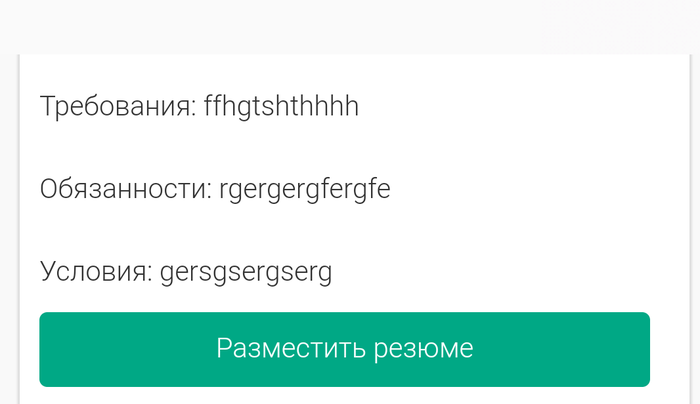Click the Условия label text
The height and width of the screenshot is (404, 700).
point(94,271)
